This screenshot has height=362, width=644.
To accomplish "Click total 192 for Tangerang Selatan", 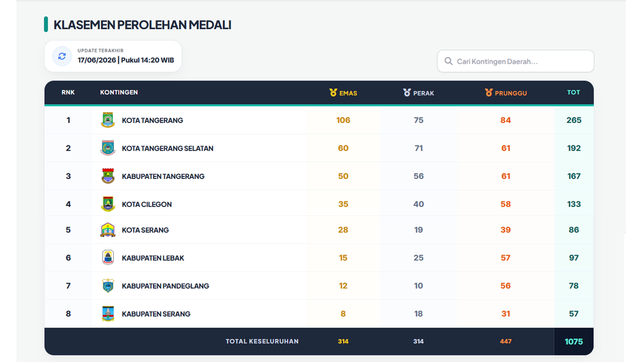I will coord(574,148).
